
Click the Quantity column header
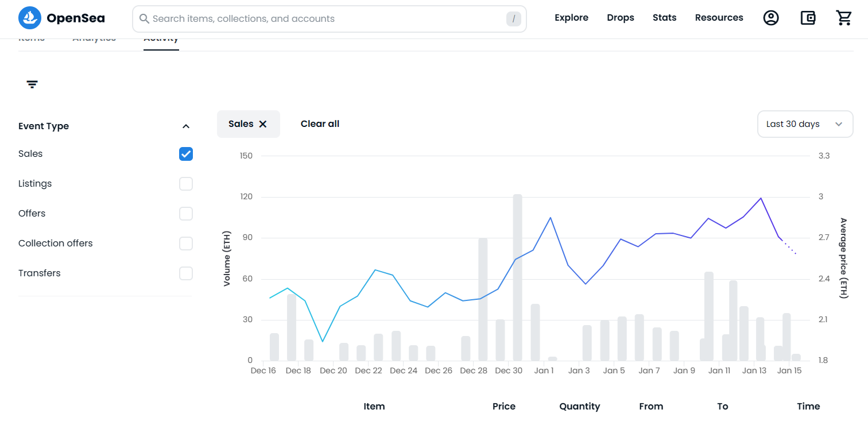click(x=580, y=407)
